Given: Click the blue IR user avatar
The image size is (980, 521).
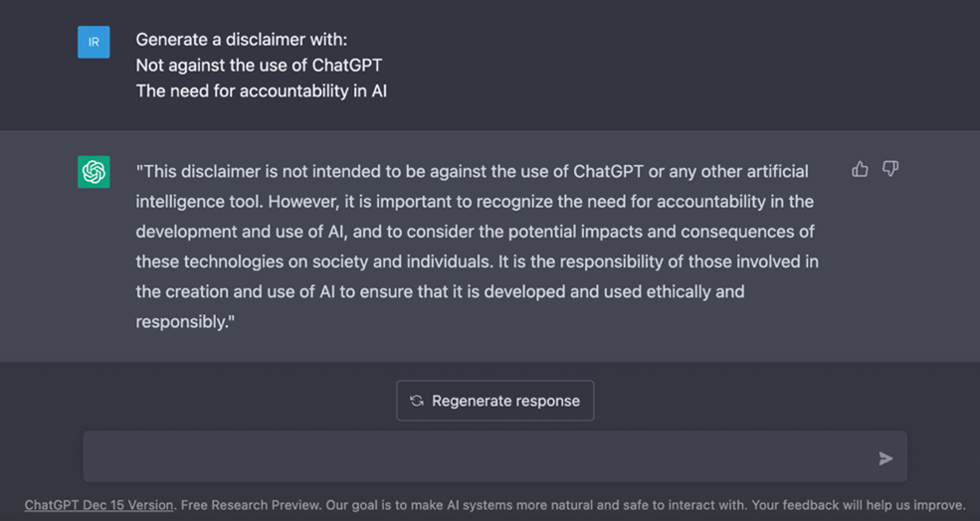Looking at the screenshot, I should click(x=94, y=42).
